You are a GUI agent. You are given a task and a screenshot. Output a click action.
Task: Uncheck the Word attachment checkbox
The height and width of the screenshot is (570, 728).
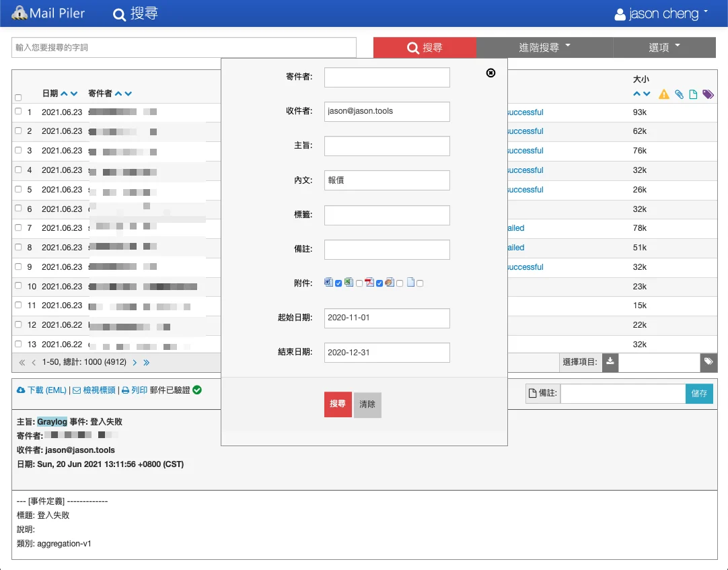(x=338, y=283)
